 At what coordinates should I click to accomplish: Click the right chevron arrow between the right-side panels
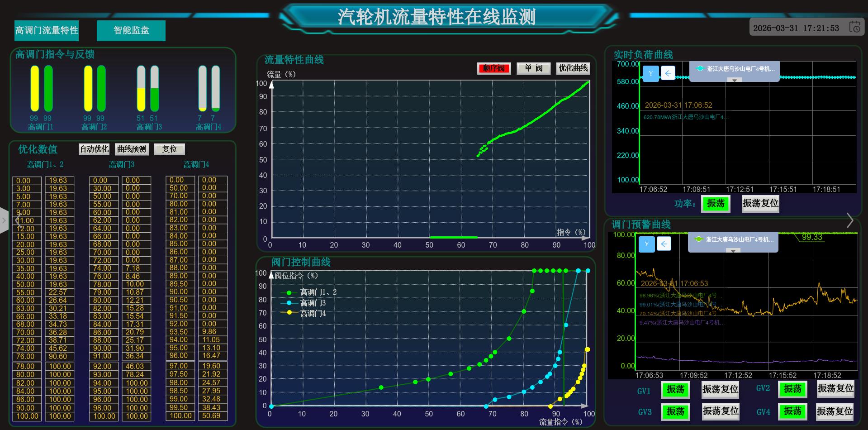tap(850, 220)
